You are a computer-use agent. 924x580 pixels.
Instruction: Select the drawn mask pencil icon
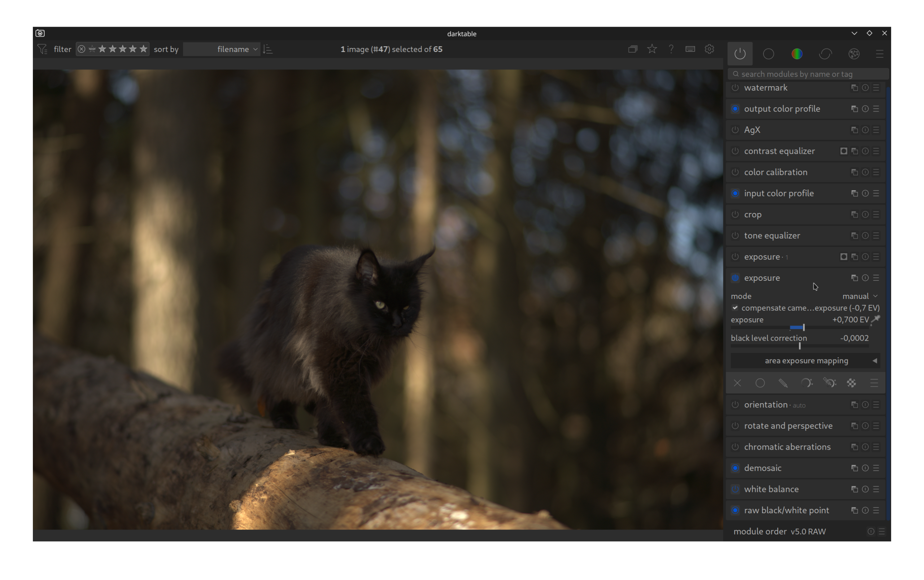(x=783, y=383)
